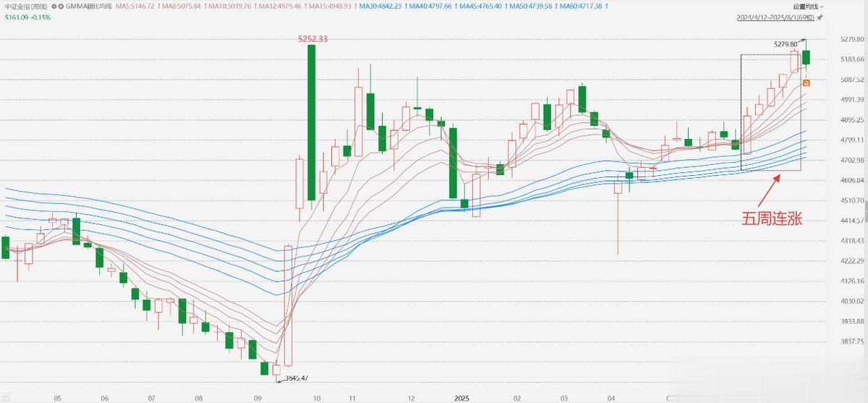Click month 10 on the time axis
Viewport: 868px width, 403px height.
[317, 398]
